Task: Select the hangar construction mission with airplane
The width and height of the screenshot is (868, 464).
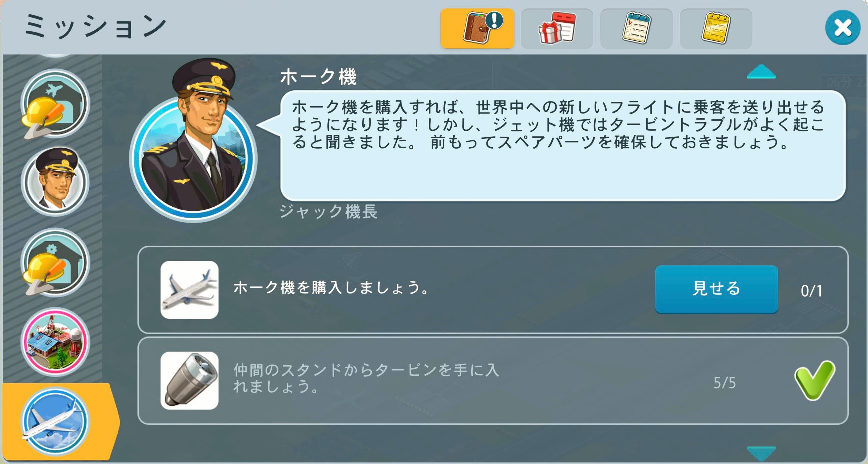Action: (x=55, y=103)
